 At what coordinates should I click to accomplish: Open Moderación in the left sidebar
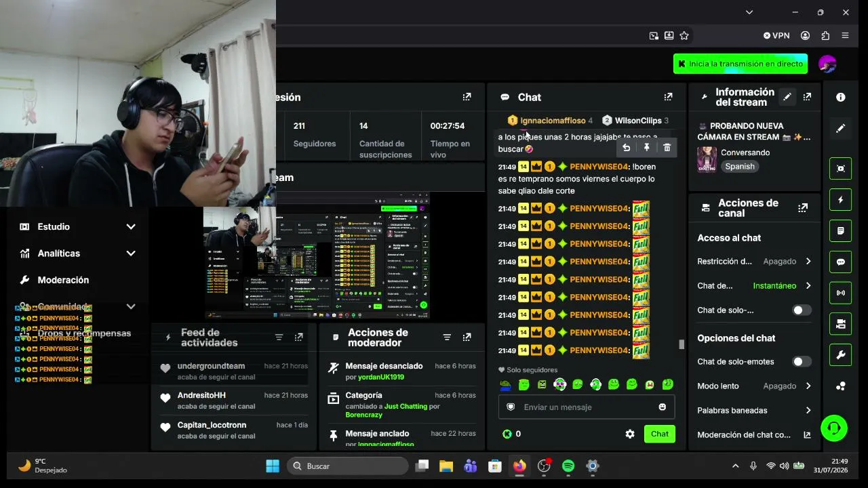click(63, 280)
